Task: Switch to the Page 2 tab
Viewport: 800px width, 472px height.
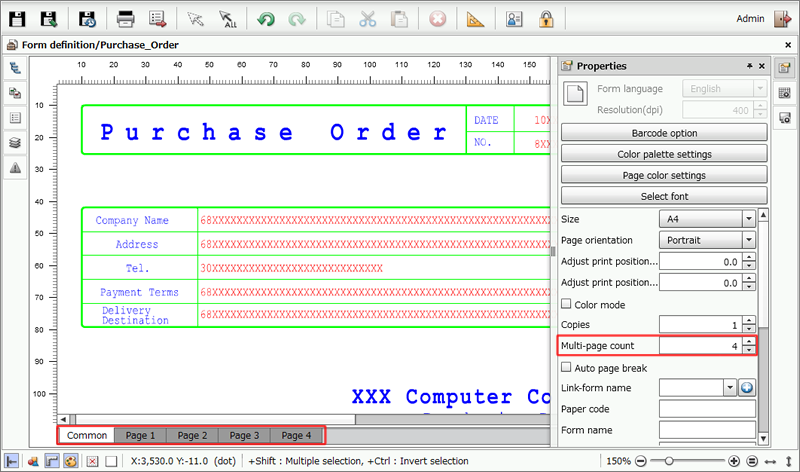Action: point(192,435)
